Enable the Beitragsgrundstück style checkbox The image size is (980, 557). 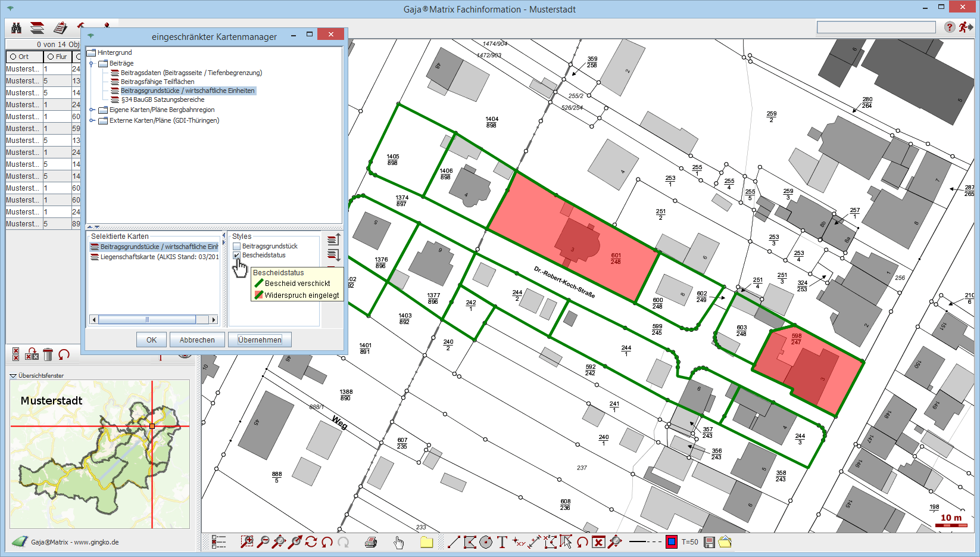237,246
